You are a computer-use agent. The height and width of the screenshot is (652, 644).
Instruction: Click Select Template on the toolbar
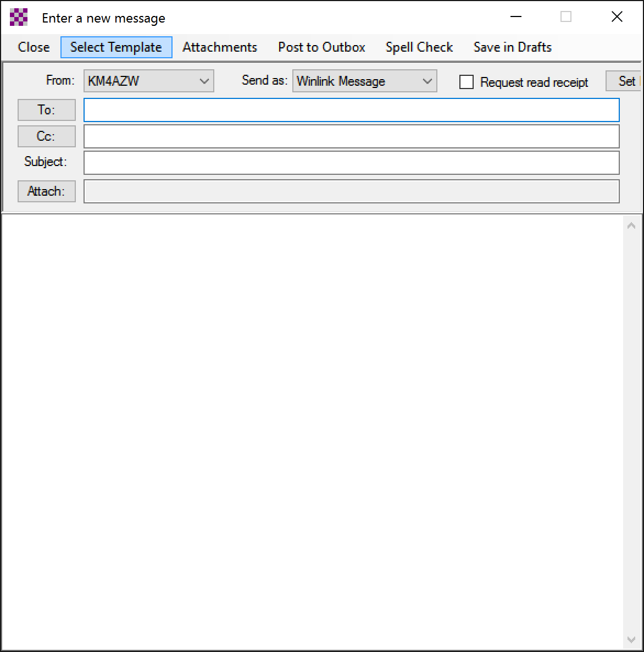coord(116,47)
